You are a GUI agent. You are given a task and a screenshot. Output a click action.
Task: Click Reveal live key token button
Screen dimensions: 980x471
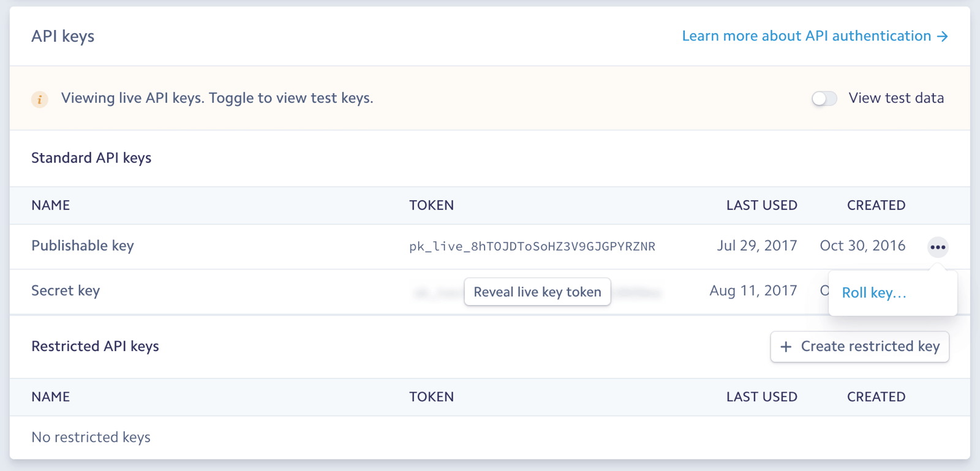(x=537, y=292)
